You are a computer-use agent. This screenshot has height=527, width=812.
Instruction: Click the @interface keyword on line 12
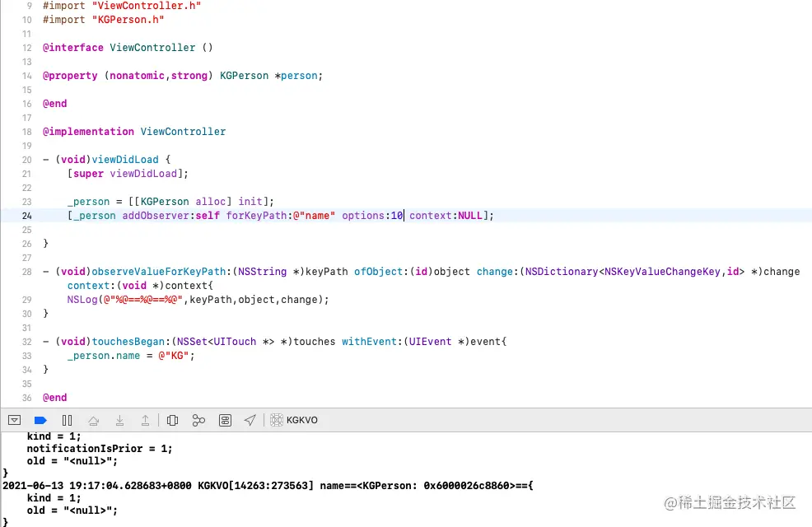pos(73,48)
